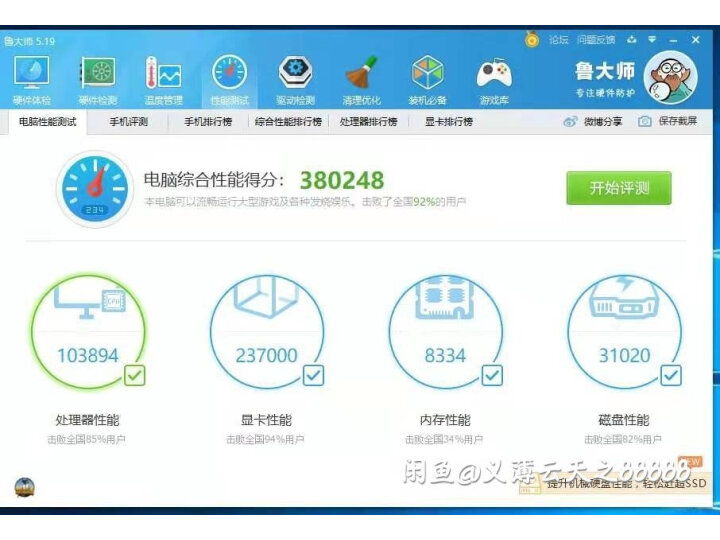
Task: Toggle the 磁盘性能 checkbox
Action: click(x=671, y=376)
